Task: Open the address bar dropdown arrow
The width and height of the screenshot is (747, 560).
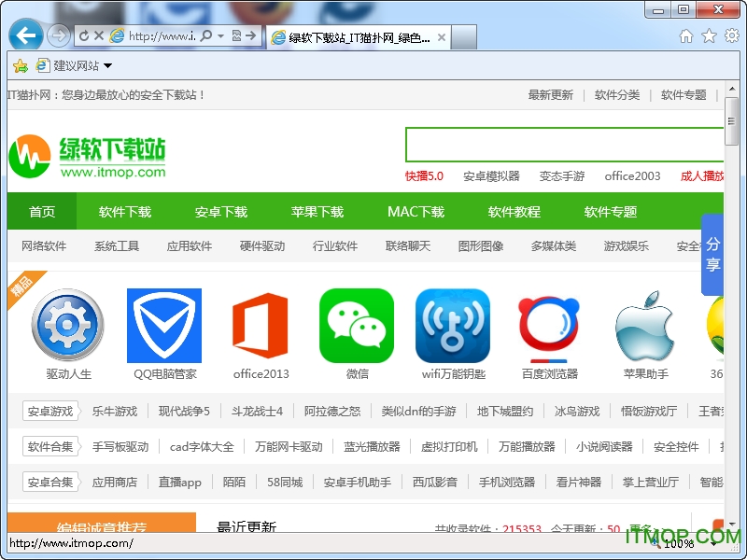Action: [x=220, y=35]
